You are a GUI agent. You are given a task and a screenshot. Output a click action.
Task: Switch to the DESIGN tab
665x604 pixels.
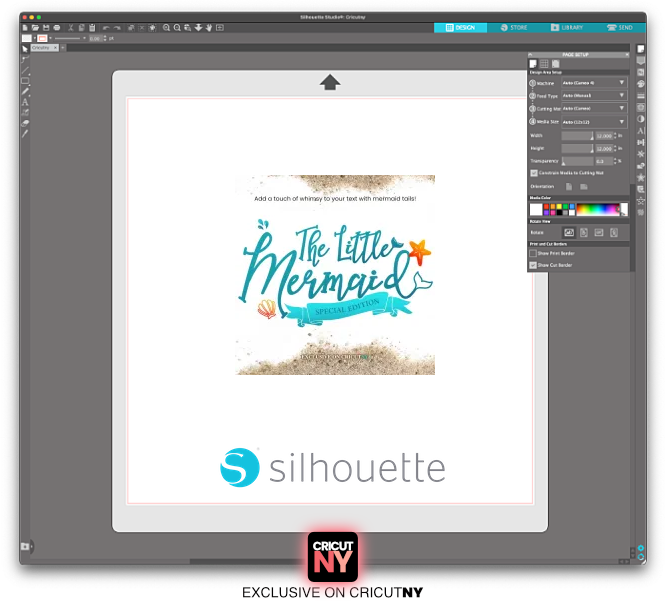(460, 28)
